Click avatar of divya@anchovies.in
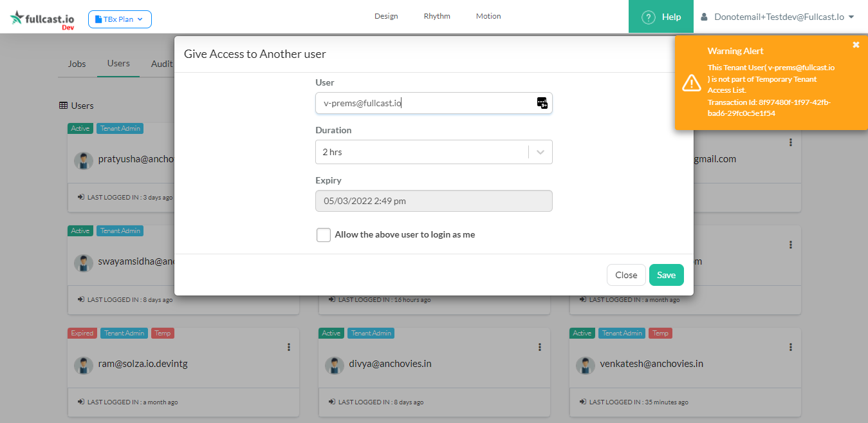 (335, 366)
